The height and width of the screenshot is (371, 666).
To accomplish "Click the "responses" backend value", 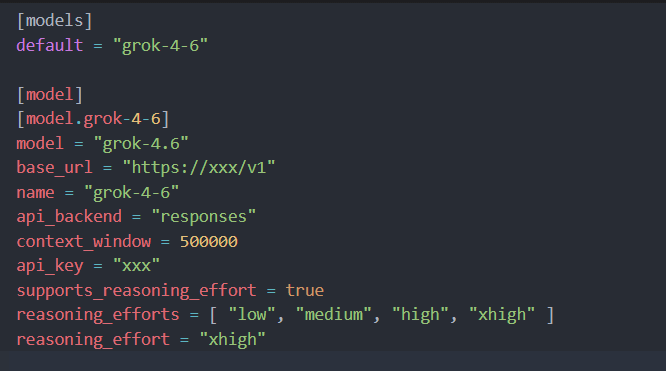I will (204, 217).
